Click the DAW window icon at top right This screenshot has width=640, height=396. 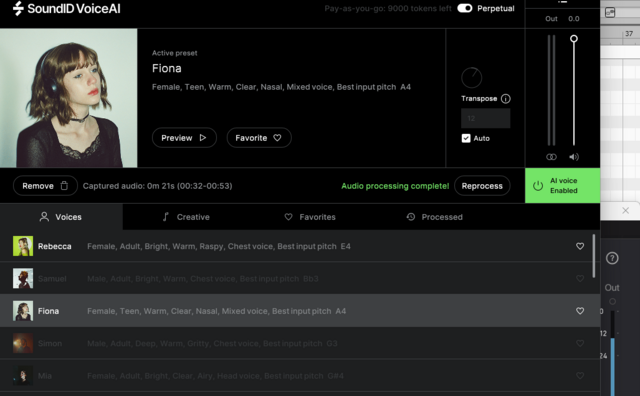610,13
